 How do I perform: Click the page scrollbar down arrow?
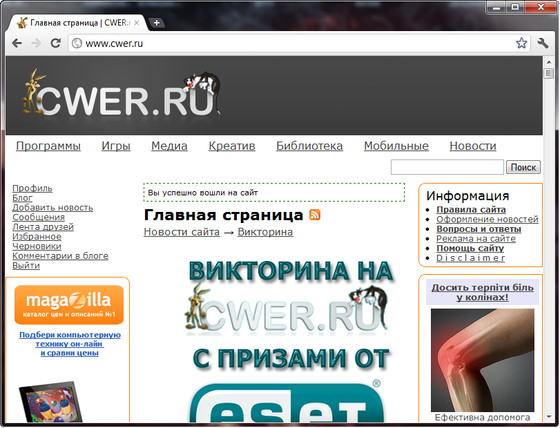(x=549, y=417)
